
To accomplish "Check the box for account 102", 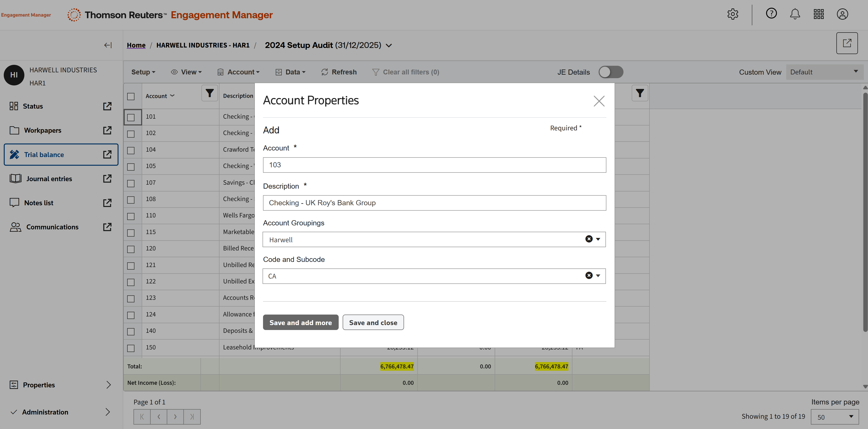I will tap(131, 134).
